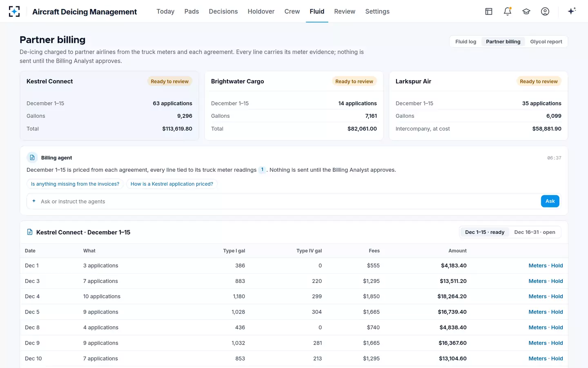
Task: Open Meters for Dec 5 row
Action: [537, 312]
